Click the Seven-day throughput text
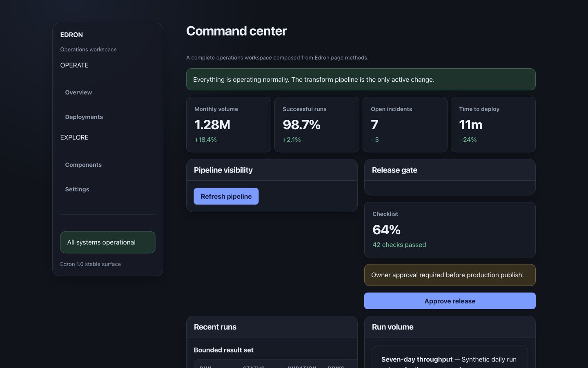The width and height of the screenshot is (588, 368). point(417,359)
